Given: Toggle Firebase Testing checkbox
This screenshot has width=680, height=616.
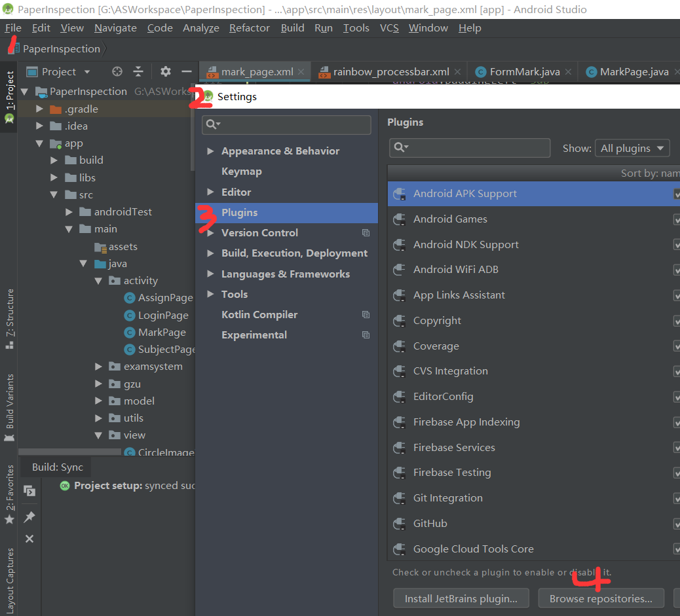Looking at the screenshot, I should 677,473.
